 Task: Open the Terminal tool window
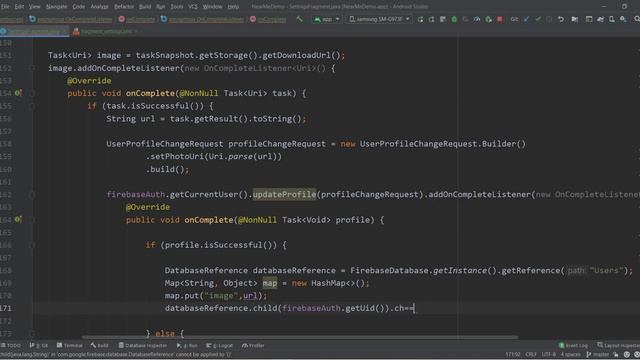point(70,346)
